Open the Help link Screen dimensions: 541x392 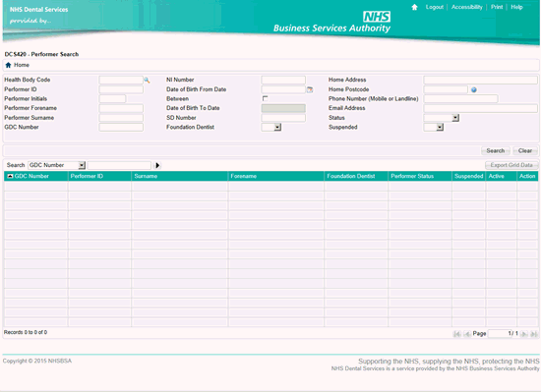click(x=516, y=7)
